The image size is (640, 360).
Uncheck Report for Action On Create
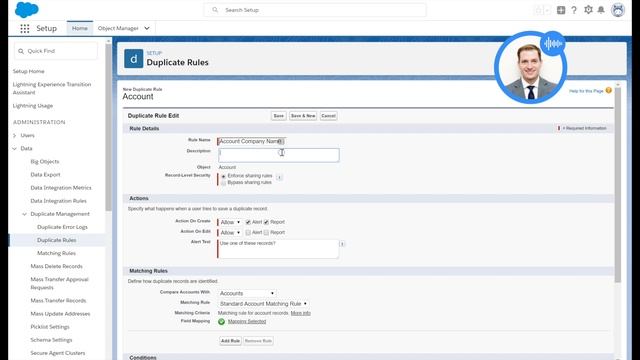pos(266,222)
